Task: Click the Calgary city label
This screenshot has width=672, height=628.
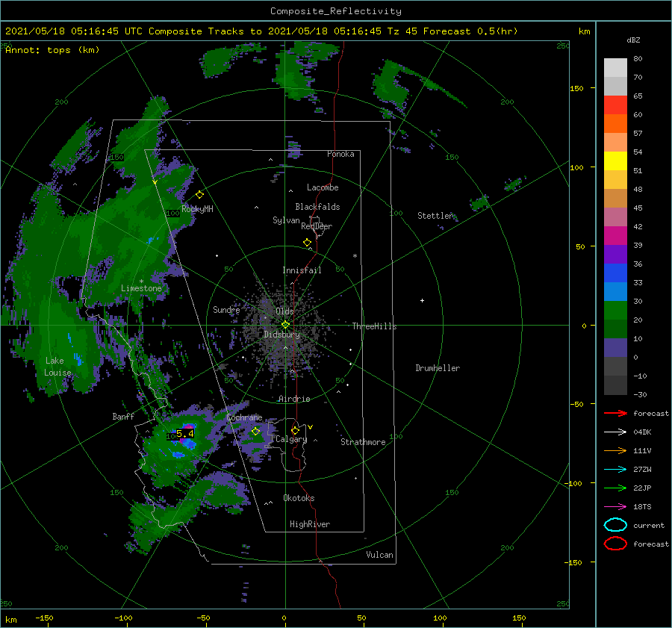Action: pos(291,439)
